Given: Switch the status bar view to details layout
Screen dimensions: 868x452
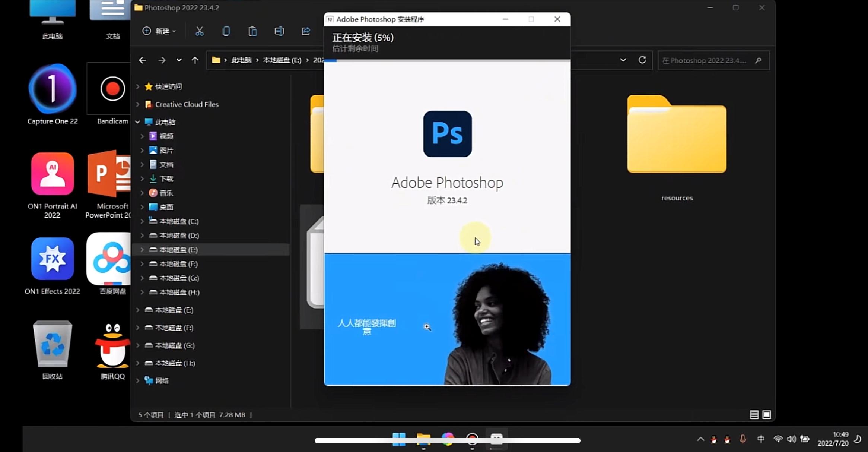Looking at the screenshot, I should click(754, 414).
